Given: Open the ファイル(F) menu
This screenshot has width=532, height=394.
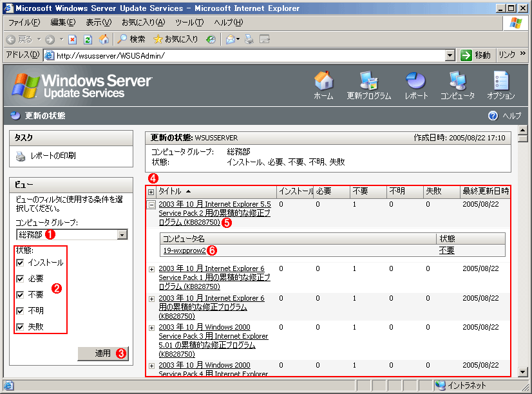Looking at the screenshot, I should coord(24,23).
